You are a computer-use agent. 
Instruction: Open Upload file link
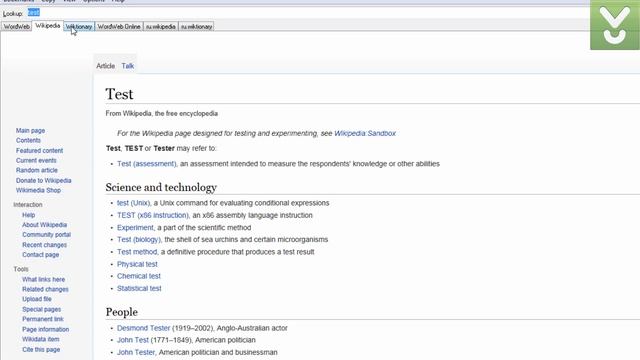click(x=37, y=299)
